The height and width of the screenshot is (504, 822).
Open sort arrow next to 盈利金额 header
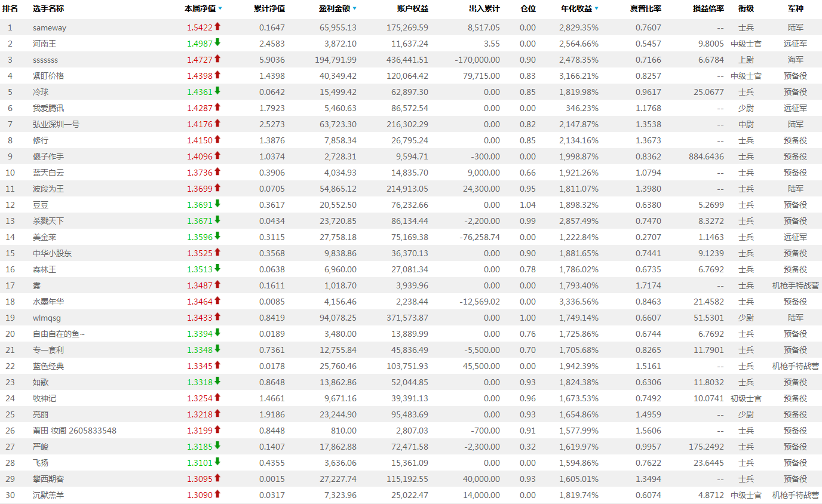355,9
